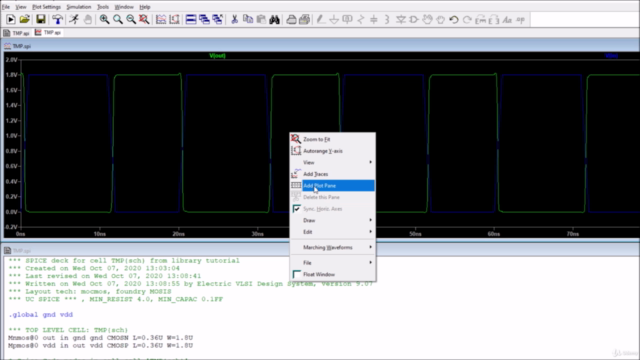The width and height of the screenshot is (640, 360).
Task: Click the Text 'Aa' toolbar icon
Action: click(507, 19)
